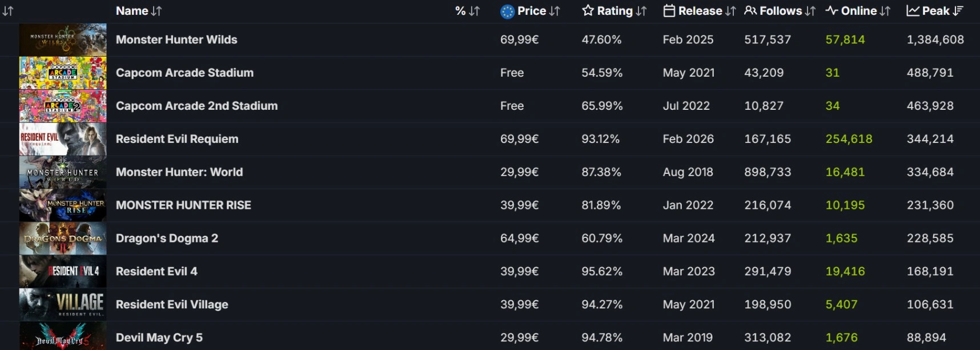Click the star icon in Rating header

click(588, 11)
